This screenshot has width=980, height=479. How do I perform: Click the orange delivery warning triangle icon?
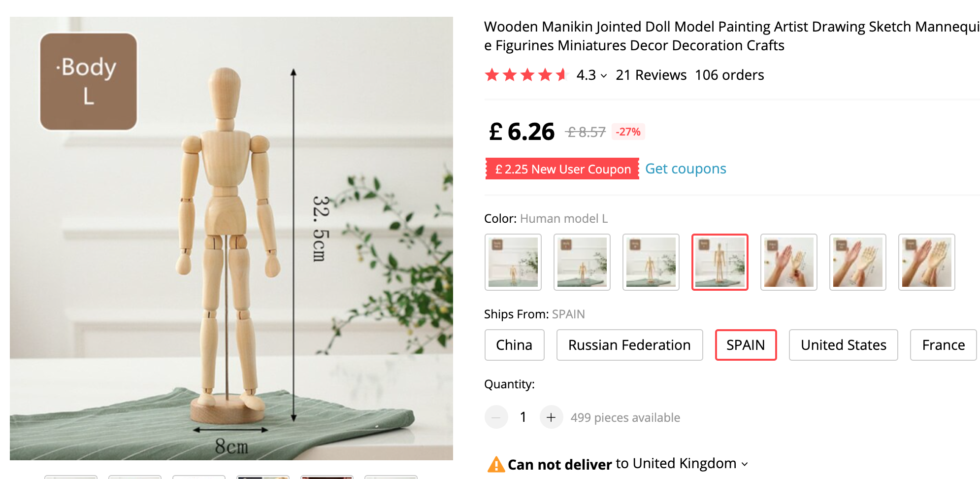(x=496, y=464)
